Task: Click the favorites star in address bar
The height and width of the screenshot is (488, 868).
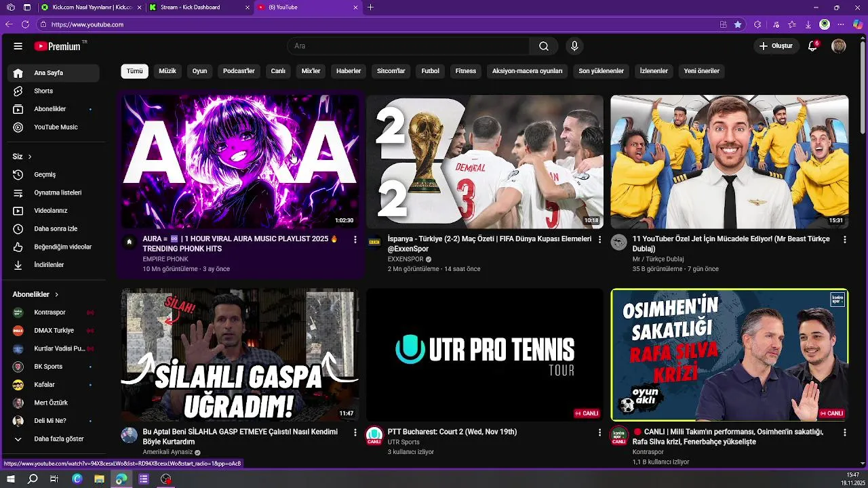Action: (738, 24)
